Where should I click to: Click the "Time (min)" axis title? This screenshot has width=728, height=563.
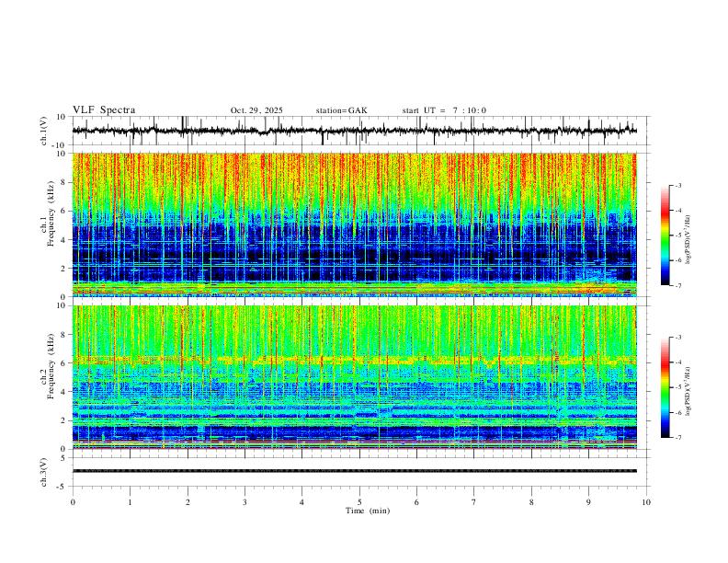click(368, 511)
